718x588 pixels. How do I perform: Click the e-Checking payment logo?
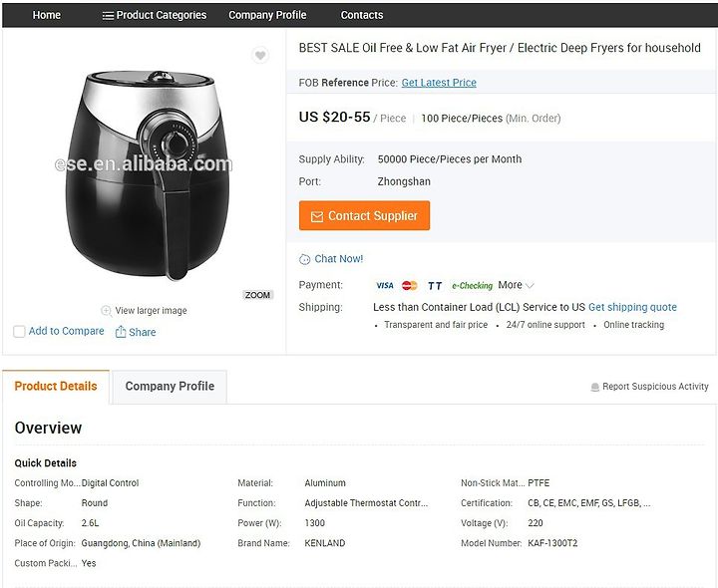[472, 286]
